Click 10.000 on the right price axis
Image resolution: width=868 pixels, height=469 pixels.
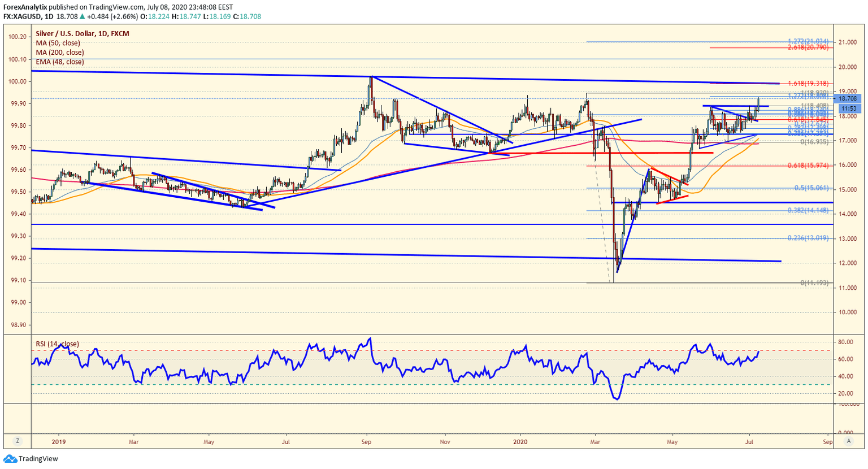point(848,312)
